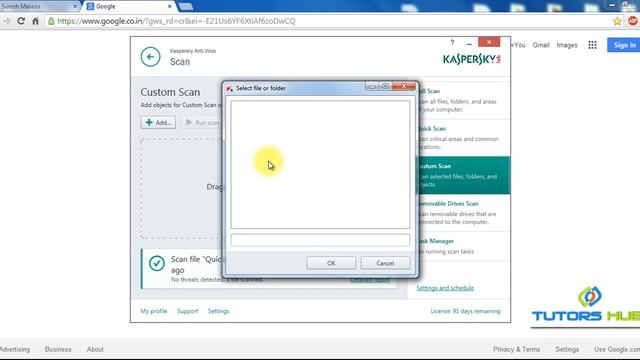This screenshot has width=640, height=360.
Task: Click the Google Sign in button
Action: [624, 45]
